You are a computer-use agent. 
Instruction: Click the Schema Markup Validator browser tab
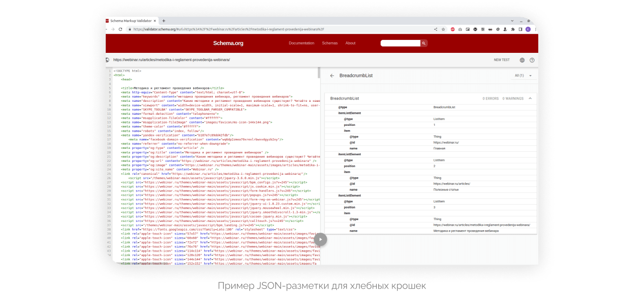coord(131,21)
